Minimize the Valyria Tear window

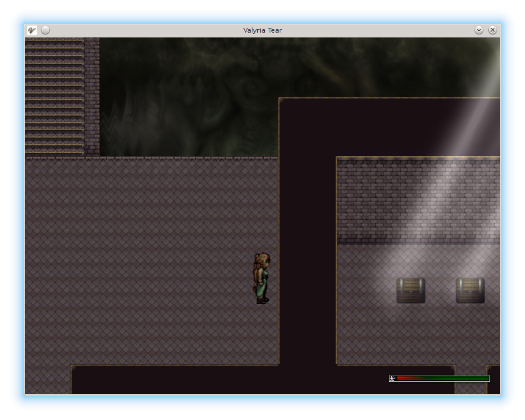click(479, 30)
